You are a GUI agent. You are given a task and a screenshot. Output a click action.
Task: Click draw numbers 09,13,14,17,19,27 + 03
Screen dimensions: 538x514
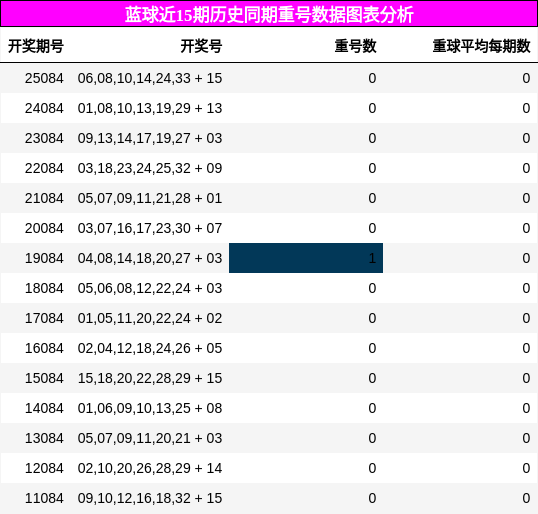coord(150,138)
